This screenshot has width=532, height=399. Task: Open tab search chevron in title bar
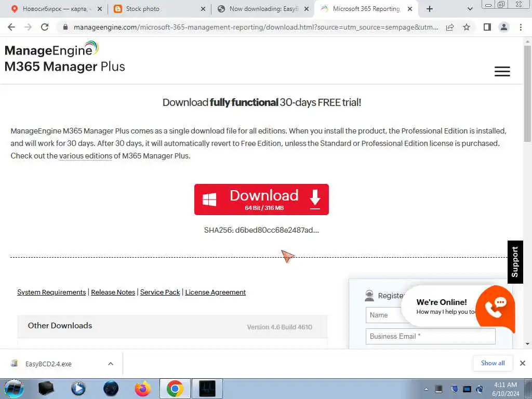click(x=470, y=9)
